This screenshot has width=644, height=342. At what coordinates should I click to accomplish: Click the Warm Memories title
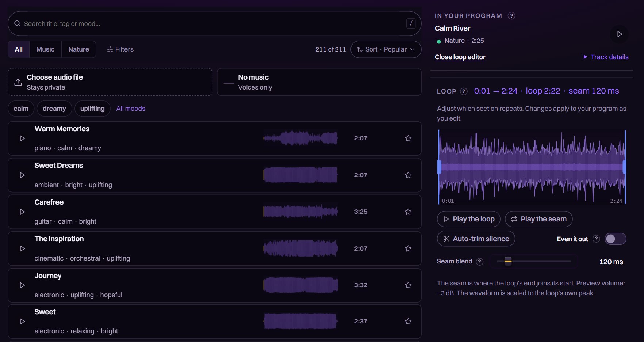(x=62, y=129)
